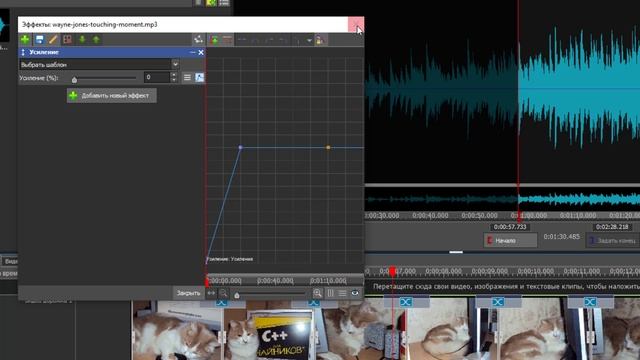Screen dimensions: 640x360
Task: Click the first video clip transition icon
Action: [221, 303]
